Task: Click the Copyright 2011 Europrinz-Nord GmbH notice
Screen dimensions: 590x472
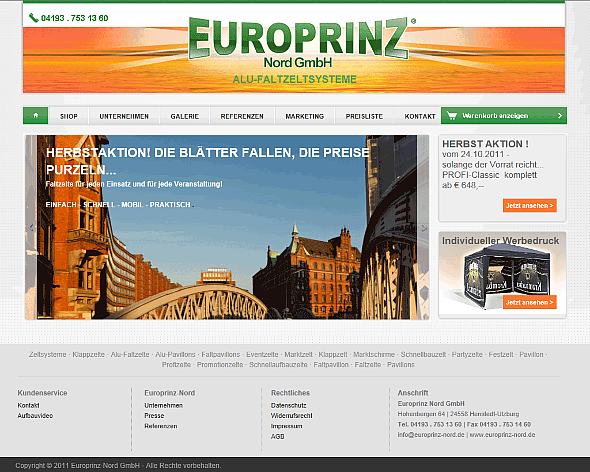Action: tap(118, 466)
